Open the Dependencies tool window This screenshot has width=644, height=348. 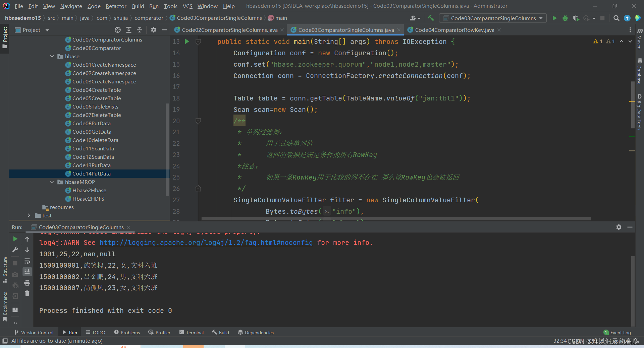tap(256, 333)
